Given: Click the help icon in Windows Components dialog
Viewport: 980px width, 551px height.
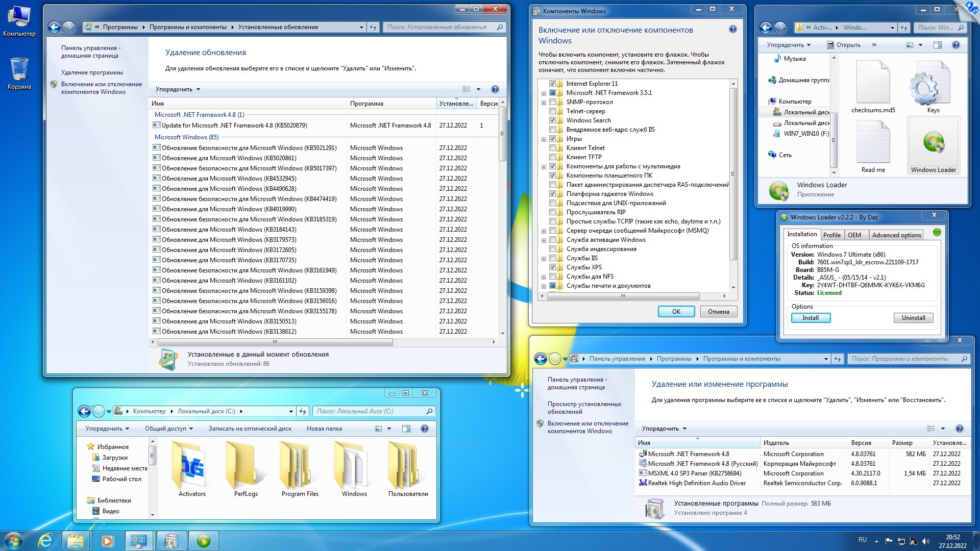Looking at the screenshot, I should pos(733,30).
